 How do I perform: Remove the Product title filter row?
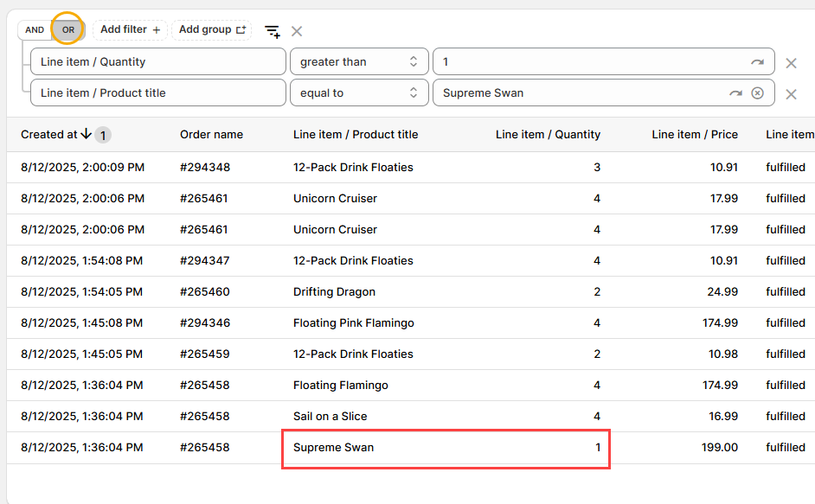[x=791, y=94]
